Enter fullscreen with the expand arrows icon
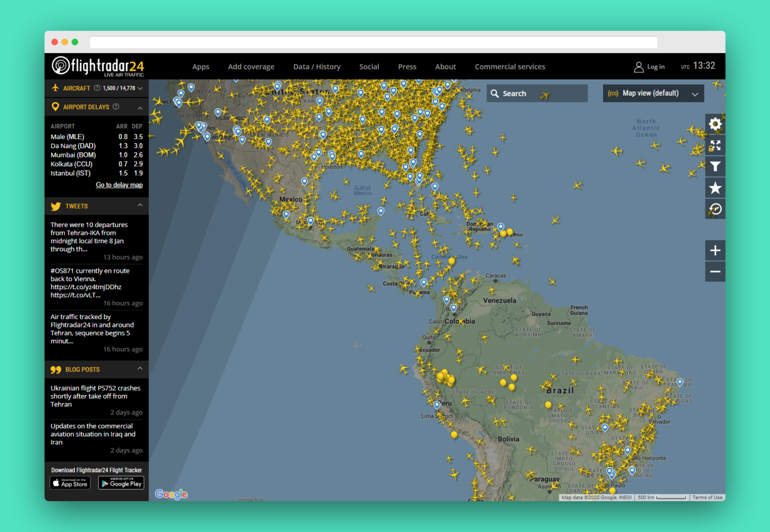 coord(715,145)
